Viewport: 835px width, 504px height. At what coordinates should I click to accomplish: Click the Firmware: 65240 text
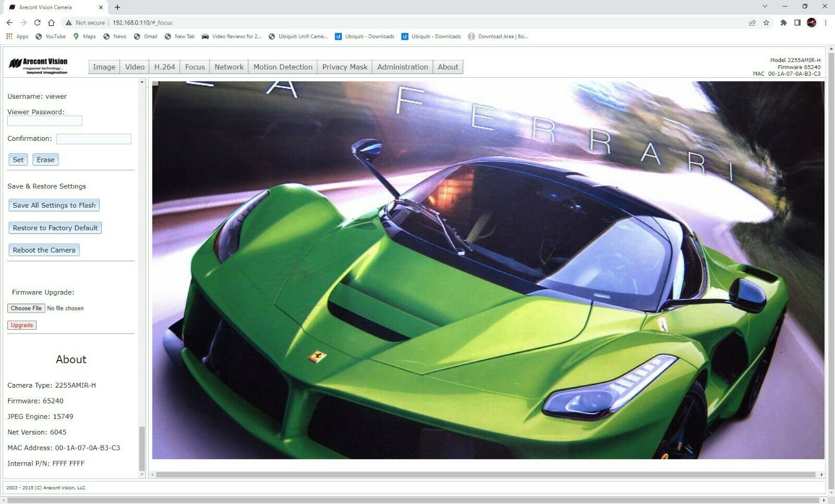(35, 401)
